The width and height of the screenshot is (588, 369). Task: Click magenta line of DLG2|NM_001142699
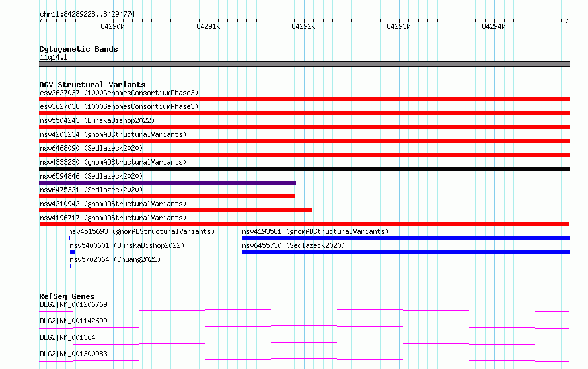tap(304, 327)
